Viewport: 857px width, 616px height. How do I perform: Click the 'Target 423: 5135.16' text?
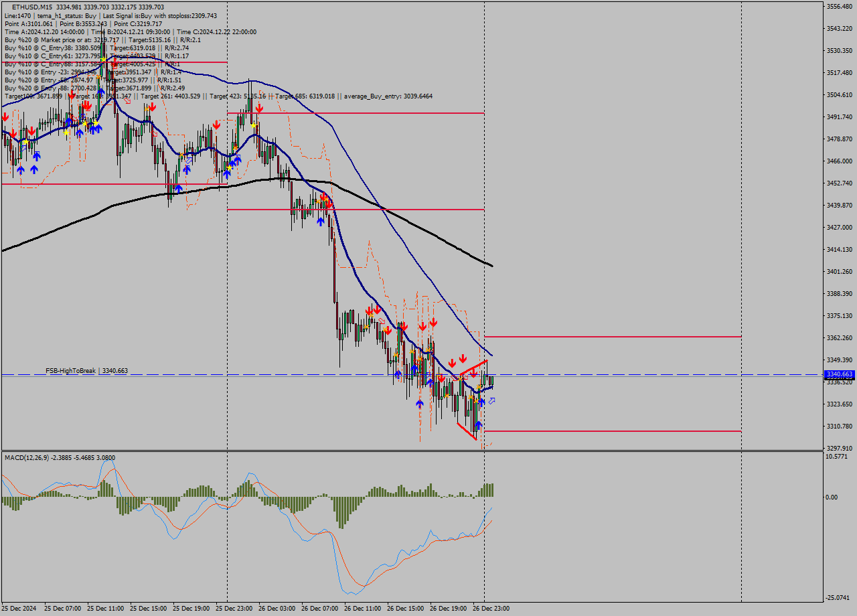click(x=238, y=96)
